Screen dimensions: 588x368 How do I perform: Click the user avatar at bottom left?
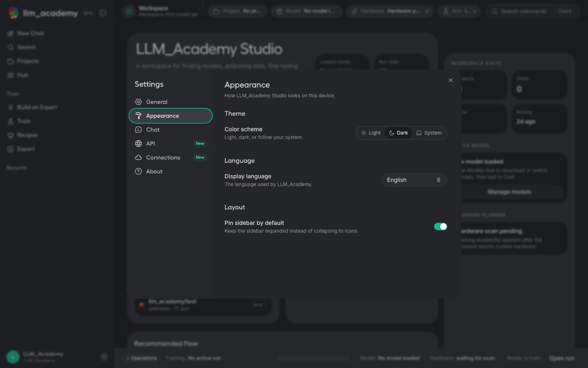point(13,357)
